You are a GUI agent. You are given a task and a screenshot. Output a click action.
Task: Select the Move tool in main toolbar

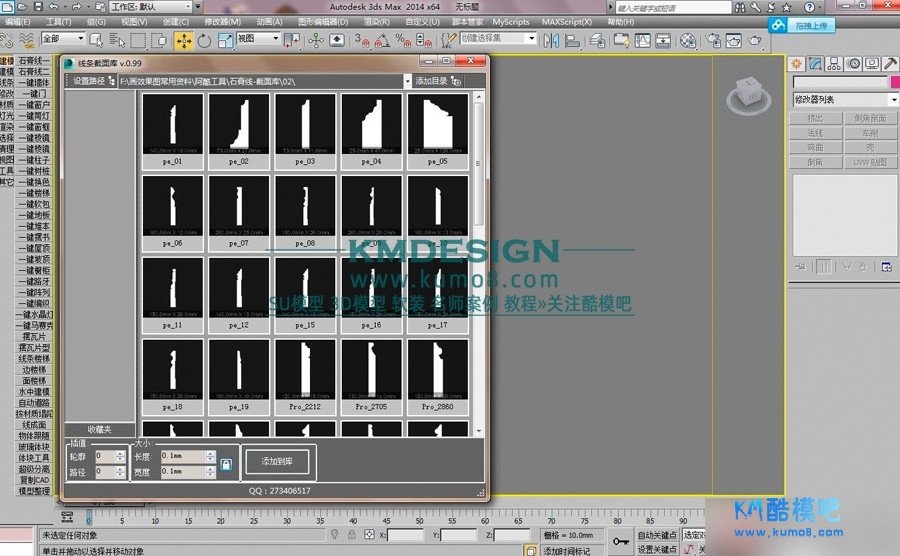click(184, 40)
